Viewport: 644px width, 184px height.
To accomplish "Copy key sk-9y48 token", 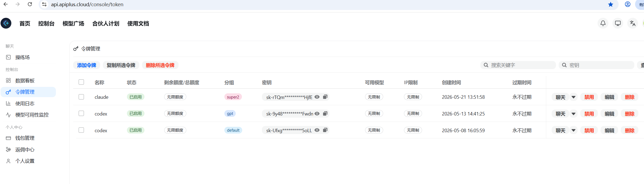I will (x=325, y=114).
